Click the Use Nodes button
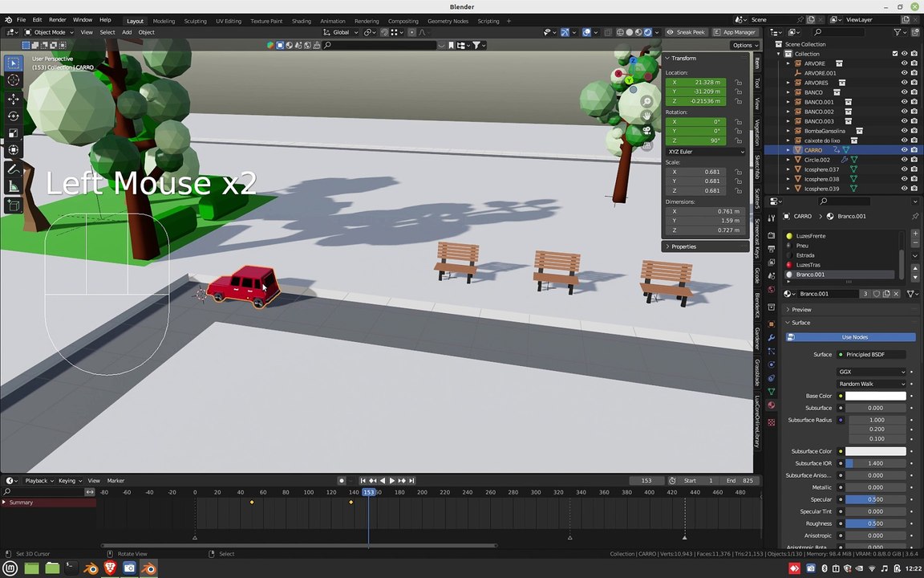Image resolution: width=924 pixels, height=578 pixels. [x=851, y=337]
